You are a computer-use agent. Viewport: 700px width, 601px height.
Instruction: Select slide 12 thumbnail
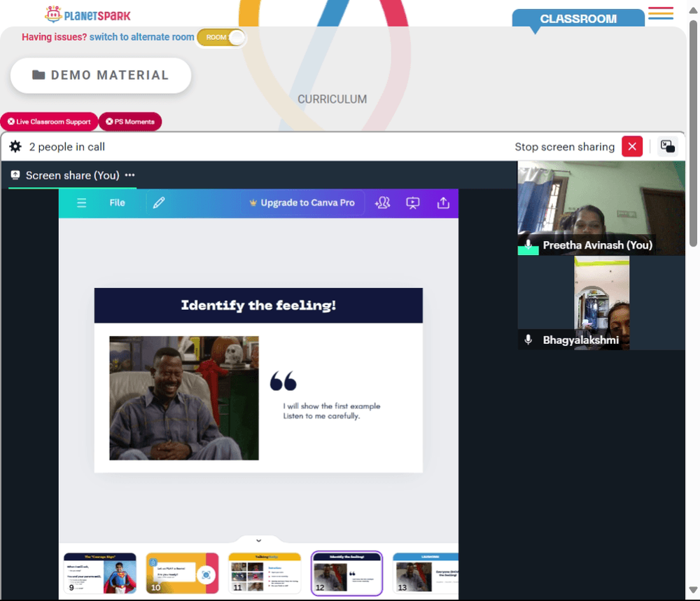click(347, 573)
